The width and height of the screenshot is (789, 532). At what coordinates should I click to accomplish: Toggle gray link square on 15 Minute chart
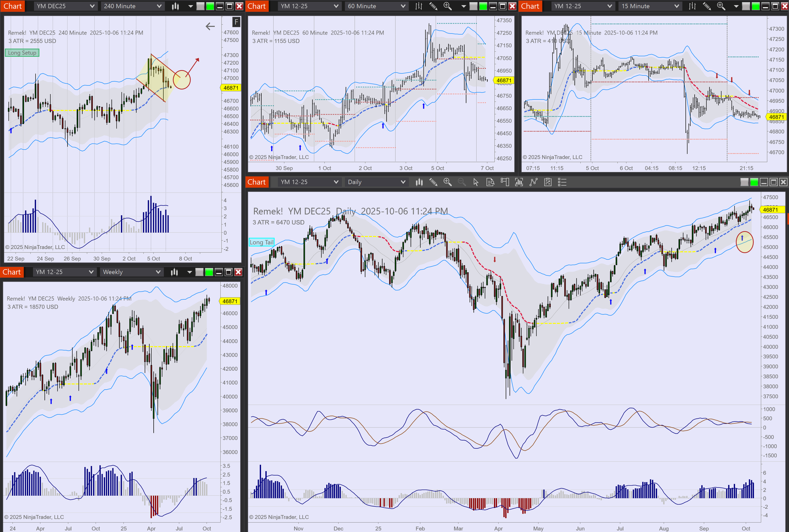pyautogui.click(x=746, y=6)
